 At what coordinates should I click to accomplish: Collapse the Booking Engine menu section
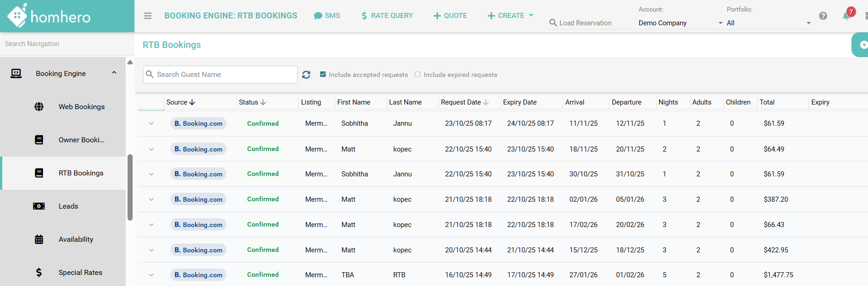pos(114,73)
